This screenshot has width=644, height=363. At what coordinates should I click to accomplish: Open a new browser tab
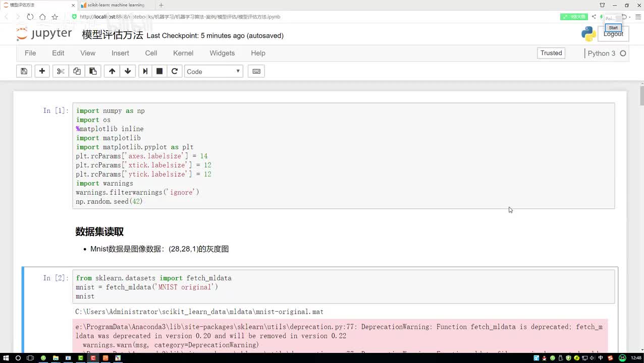click(161, 5)
